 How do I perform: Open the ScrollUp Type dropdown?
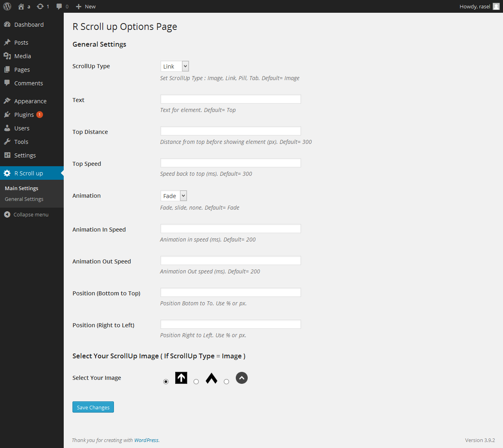pos(174,66)
